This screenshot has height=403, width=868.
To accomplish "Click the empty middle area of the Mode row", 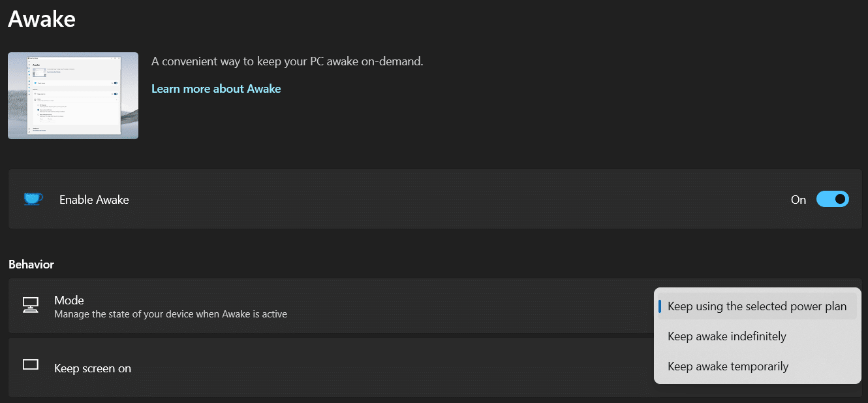I will tap(457, 306).
